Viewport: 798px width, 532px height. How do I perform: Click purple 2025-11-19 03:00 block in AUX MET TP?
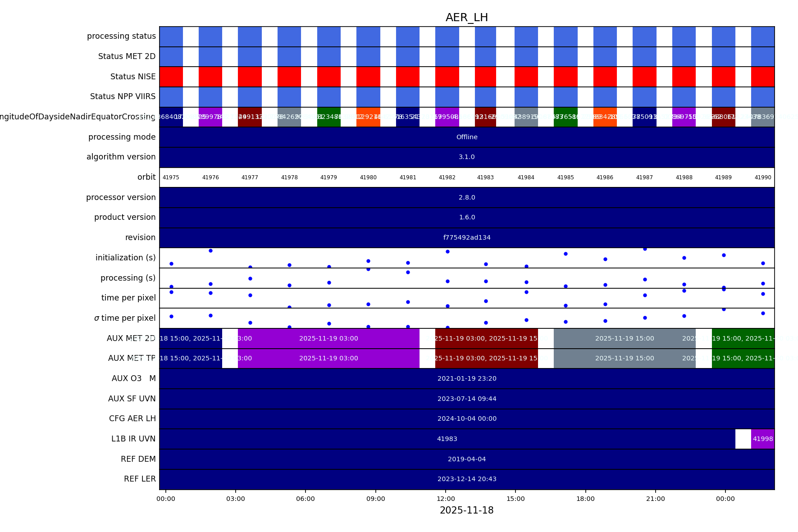tap(328, 359)
